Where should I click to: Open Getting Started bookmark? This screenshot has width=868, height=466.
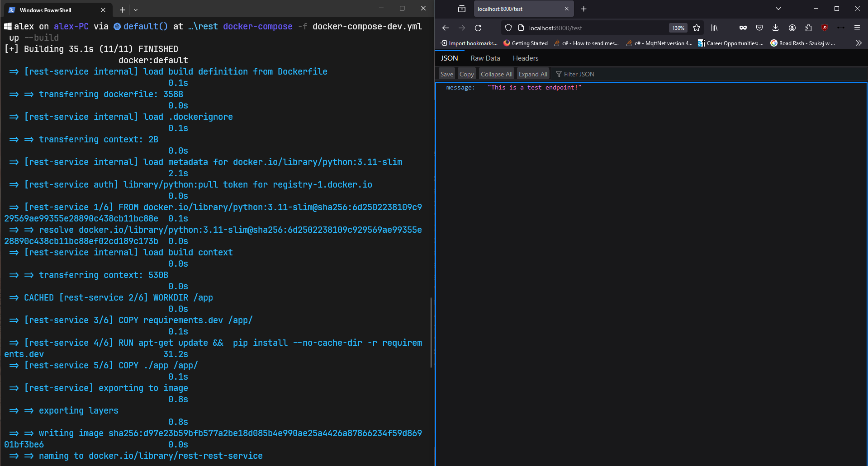pyautogui.click(x=526, y=43)
